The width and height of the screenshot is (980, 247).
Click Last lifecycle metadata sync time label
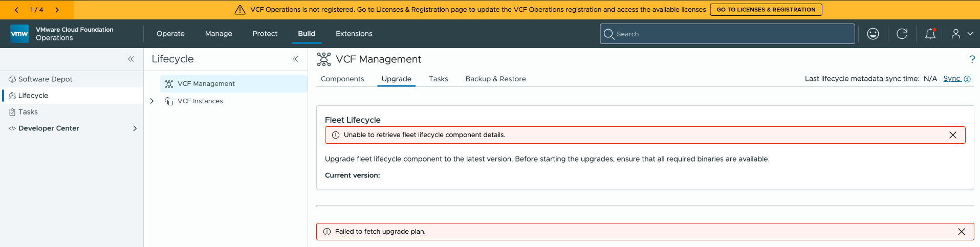point(862,79)
